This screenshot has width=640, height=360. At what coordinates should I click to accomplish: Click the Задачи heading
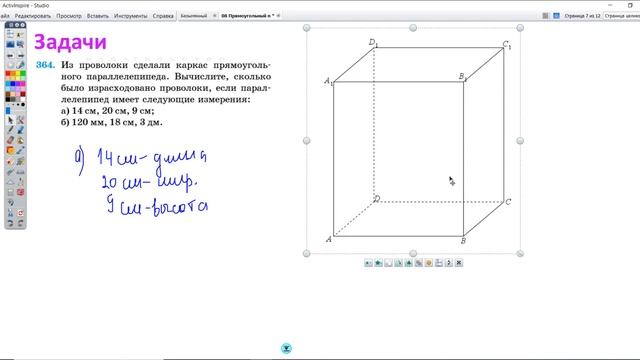pos(70,42)
